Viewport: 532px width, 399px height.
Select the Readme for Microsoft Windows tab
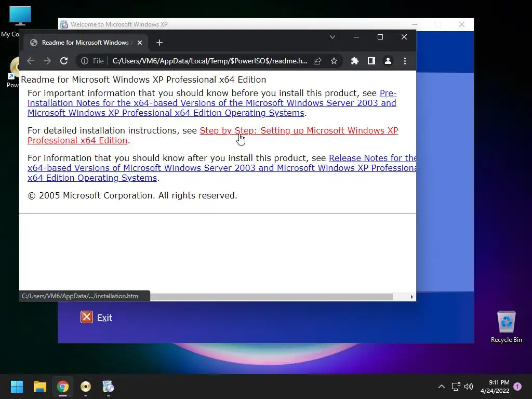tap(85, 43)
